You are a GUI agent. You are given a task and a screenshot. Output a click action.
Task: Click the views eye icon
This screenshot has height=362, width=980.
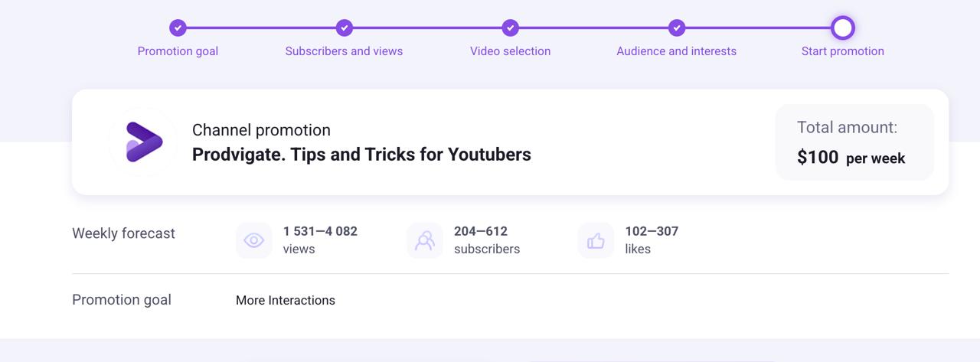(x=253, y=240)
